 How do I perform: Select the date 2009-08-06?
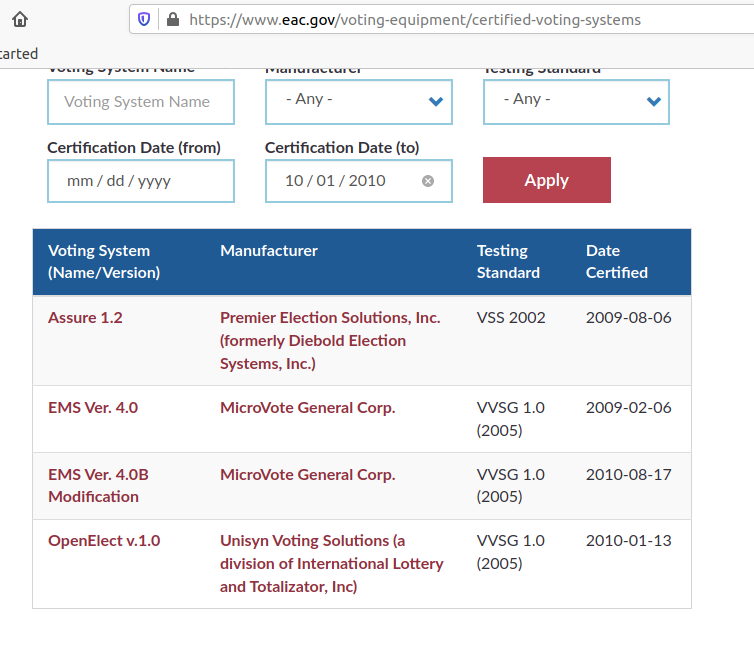point(628,318)
